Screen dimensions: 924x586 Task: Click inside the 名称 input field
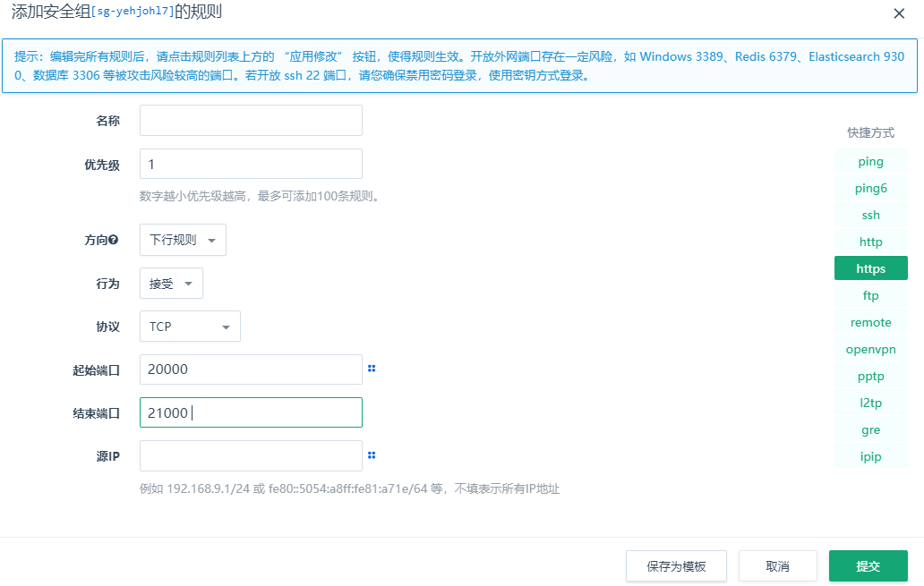click(250, 120)
